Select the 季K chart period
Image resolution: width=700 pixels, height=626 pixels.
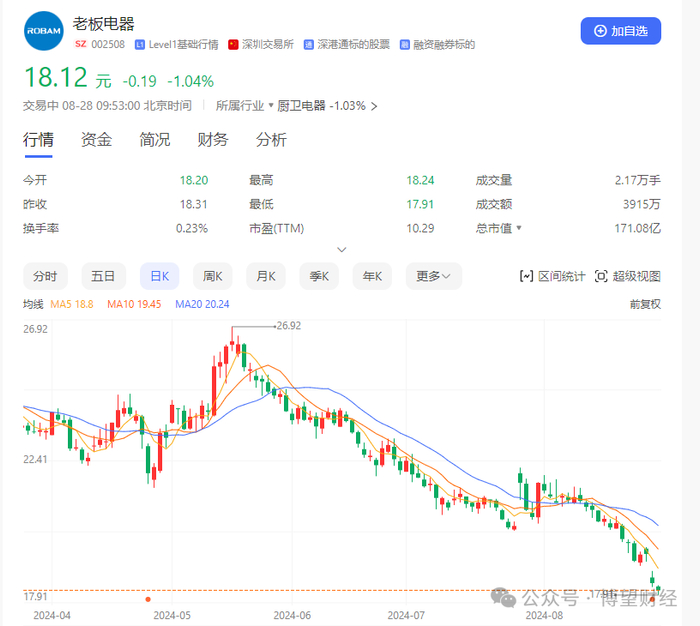point(319,276)
